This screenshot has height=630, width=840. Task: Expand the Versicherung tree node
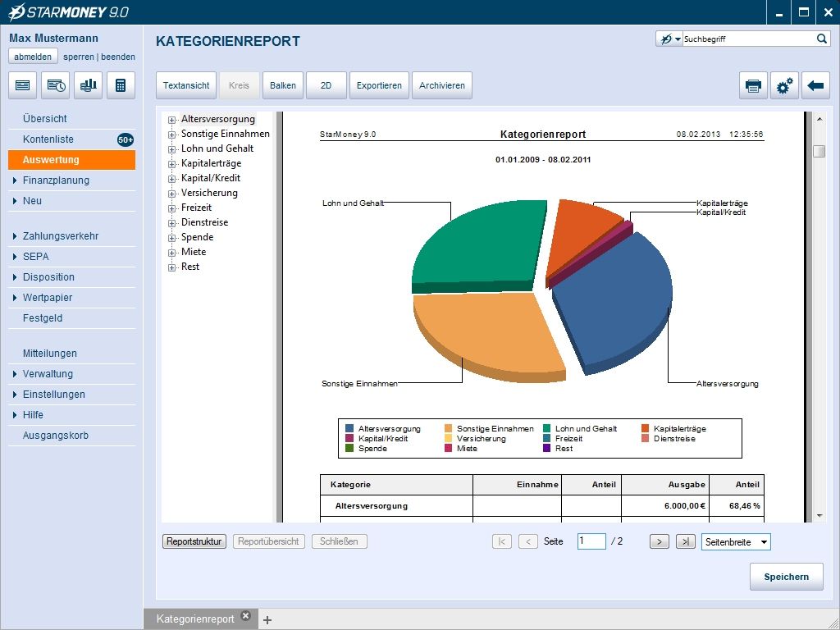click(171, 194)
